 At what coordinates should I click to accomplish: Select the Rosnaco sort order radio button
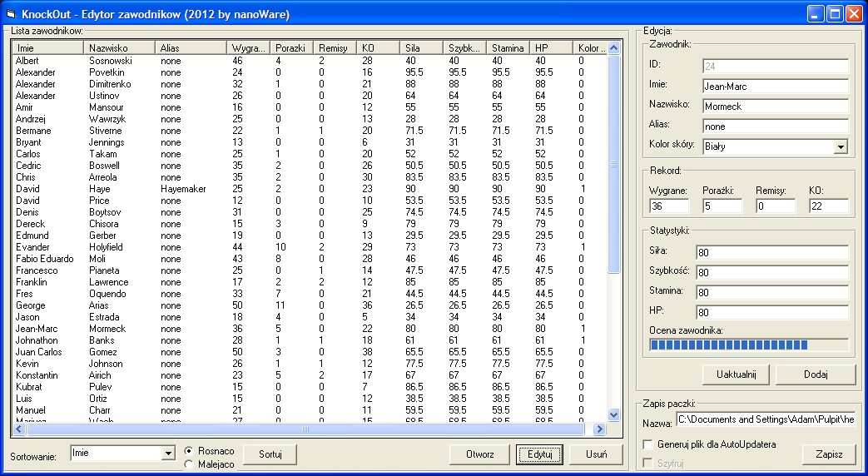click(x=189, y=450)
